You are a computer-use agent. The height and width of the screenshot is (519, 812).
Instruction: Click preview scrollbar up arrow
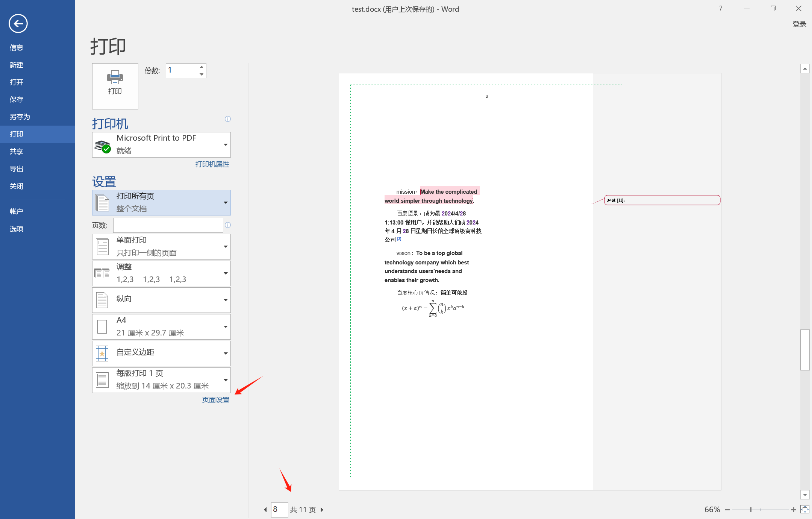pyautogui.click(x=805, y=68)
